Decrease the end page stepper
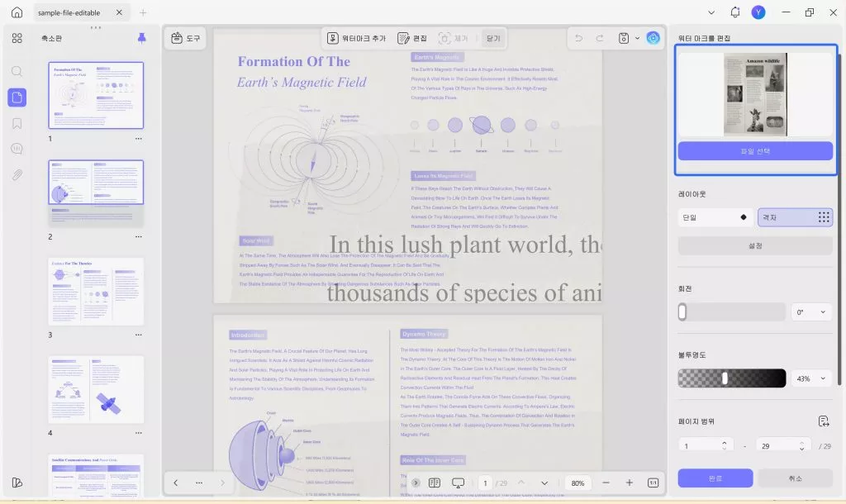This screenshot has width=846, height=504. click(801, 449)
